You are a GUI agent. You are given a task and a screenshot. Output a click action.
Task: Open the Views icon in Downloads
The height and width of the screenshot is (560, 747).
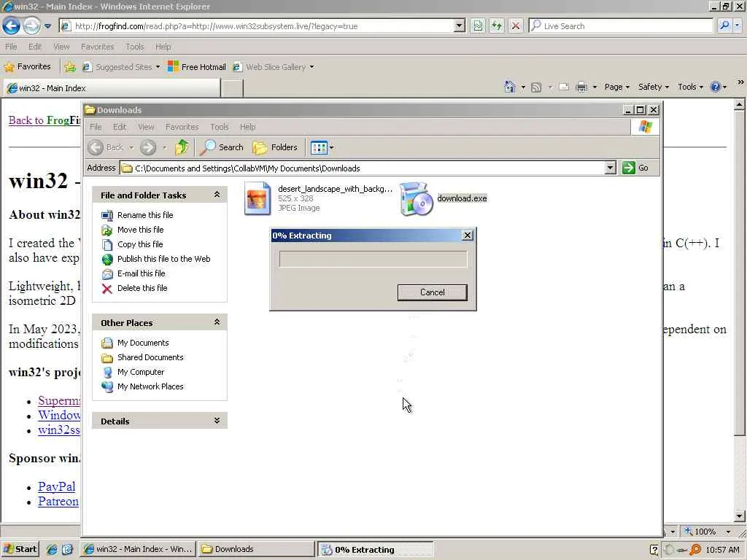(319, 147)
